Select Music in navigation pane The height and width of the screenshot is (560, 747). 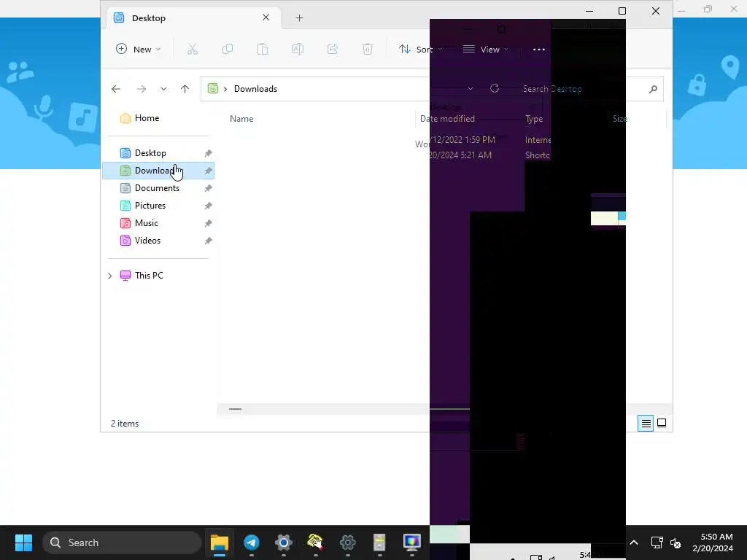[x=146, y=223]
